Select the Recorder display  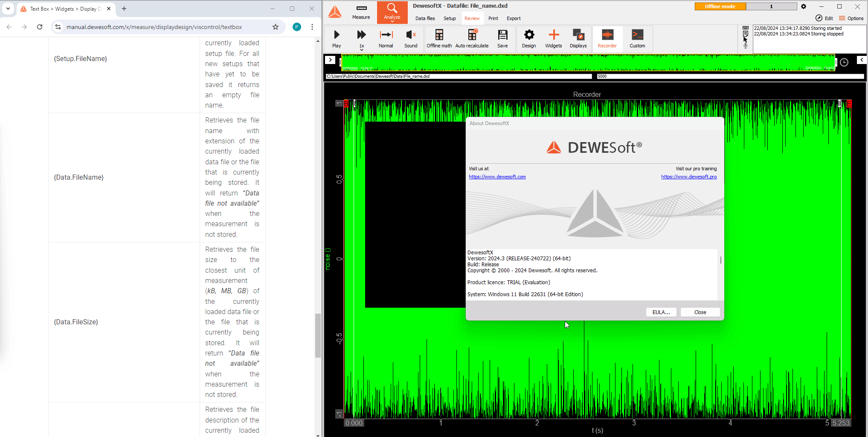607,39
